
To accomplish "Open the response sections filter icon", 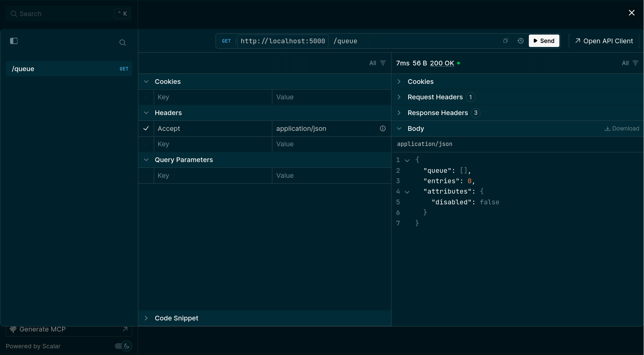I will tap(635, 63).
